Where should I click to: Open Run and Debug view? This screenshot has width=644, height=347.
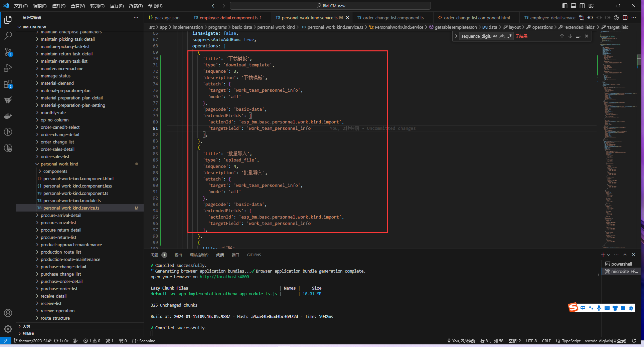(x=8, y=68)
